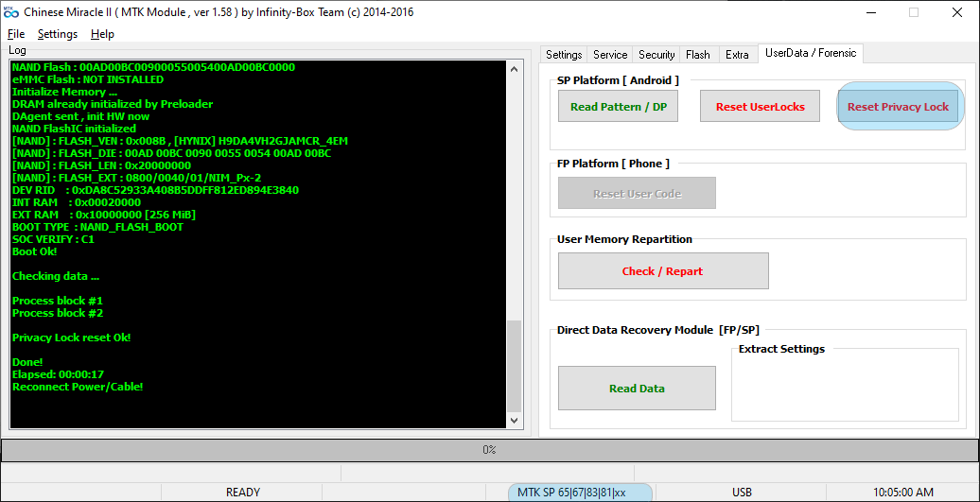Click the '[NAND] : FLASH_EXT' log line
Screen dimensions: 980x502
click(x=136, y=178)
